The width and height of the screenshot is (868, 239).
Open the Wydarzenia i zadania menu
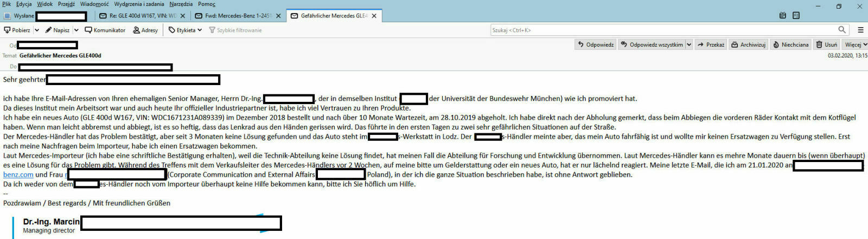(139, 4)
